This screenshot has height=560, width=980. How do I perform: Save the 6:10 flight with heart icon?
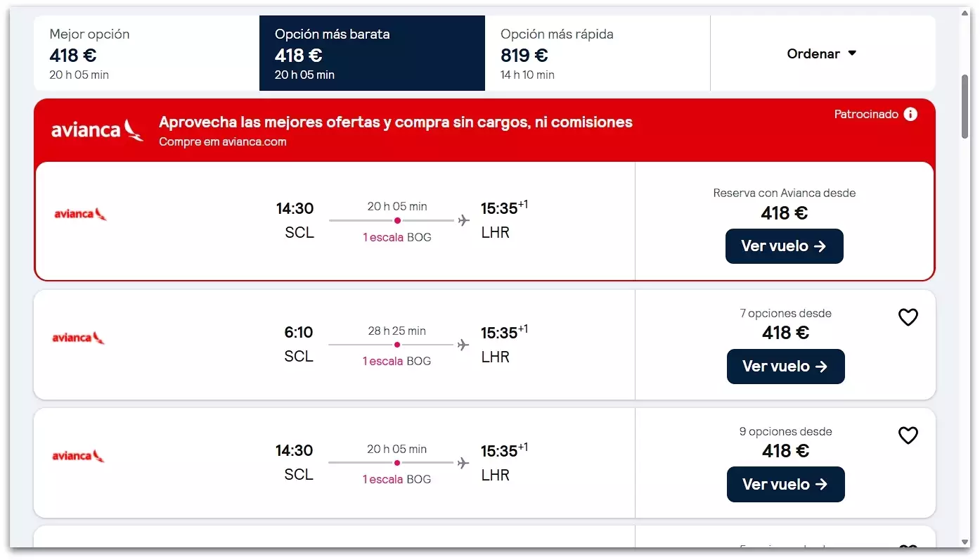[x=908, y=317]
